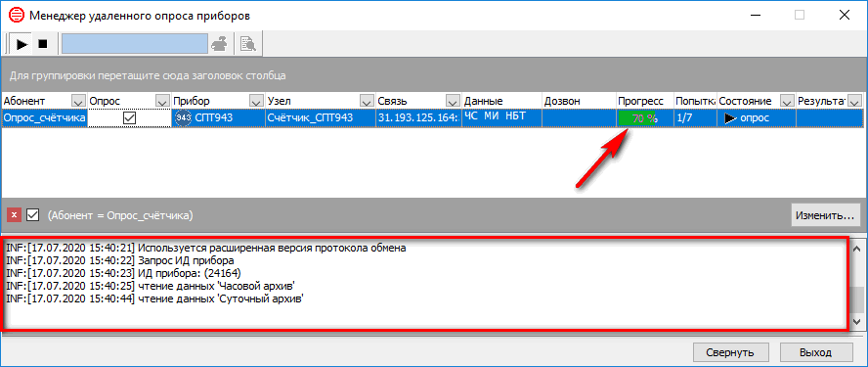
Task: Sort by the Попытка column header
Action: [695, 101]
